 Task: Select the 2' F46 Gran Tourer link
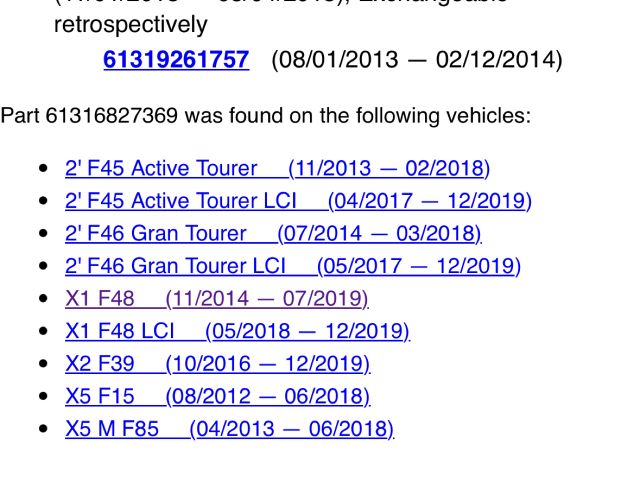(155, 234)
